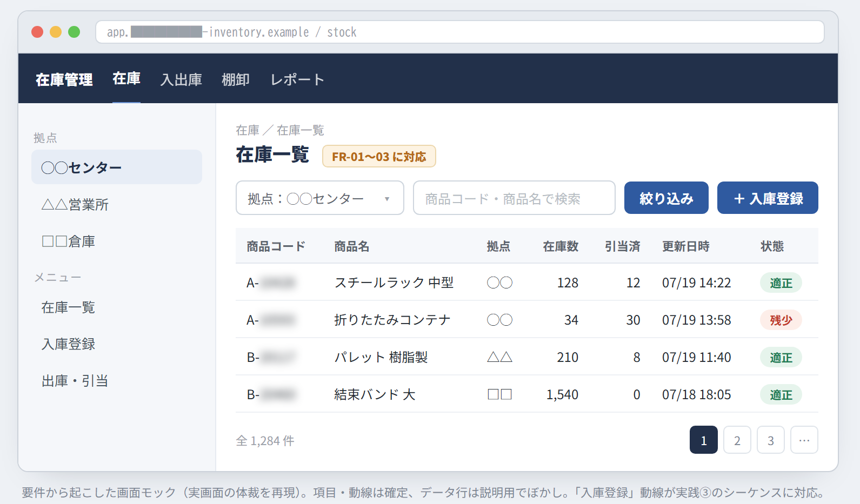This screenshot has width=860, height=504.
Task: Expand the 拠点：○○センター dropdown
Action: [x=320, y=198]
